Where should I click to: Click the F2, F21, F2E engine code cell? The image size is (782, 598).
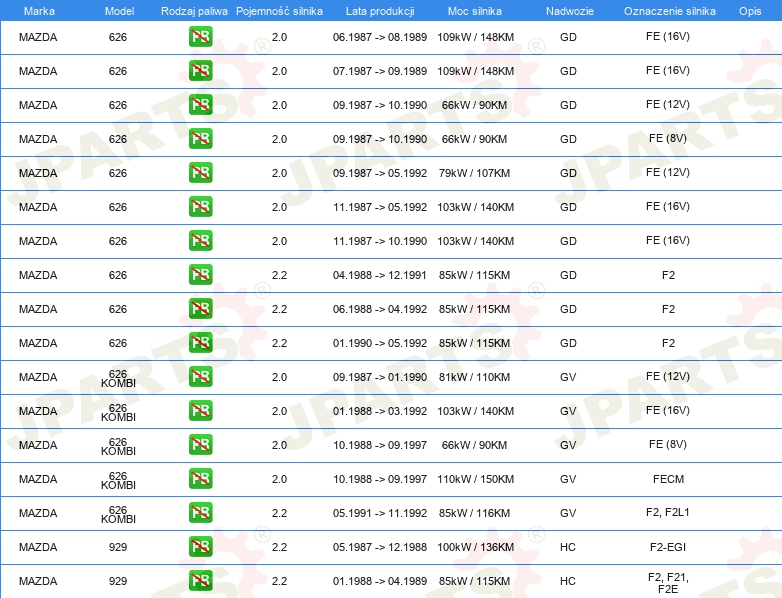[668, 583]
